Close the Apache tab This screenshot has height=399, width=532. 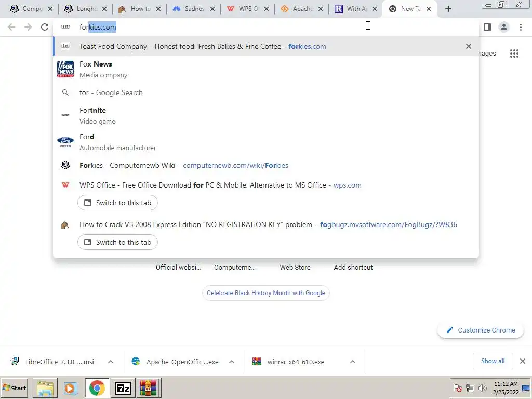coord(320,9)
